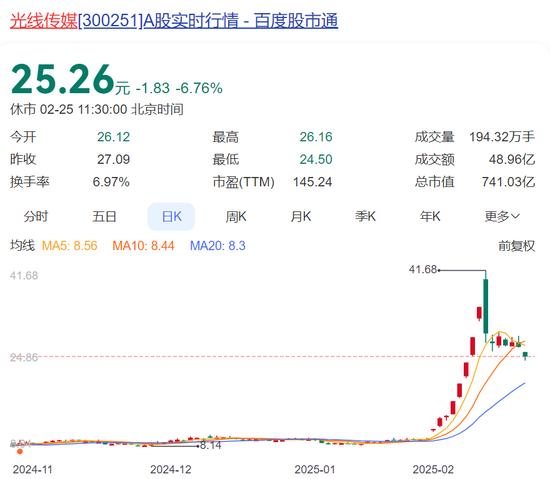
Task: Open the 光线传媒 A股实时行情 title link
Action: pos(174,21)
